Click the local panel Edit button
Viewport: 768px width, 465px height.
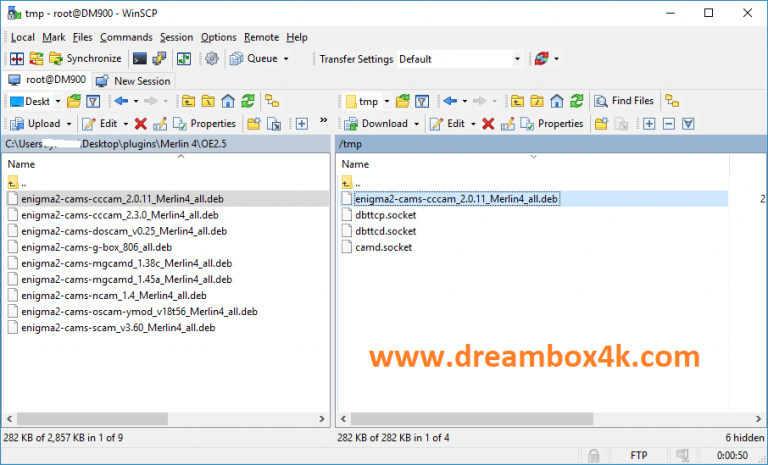pos(100,124)
